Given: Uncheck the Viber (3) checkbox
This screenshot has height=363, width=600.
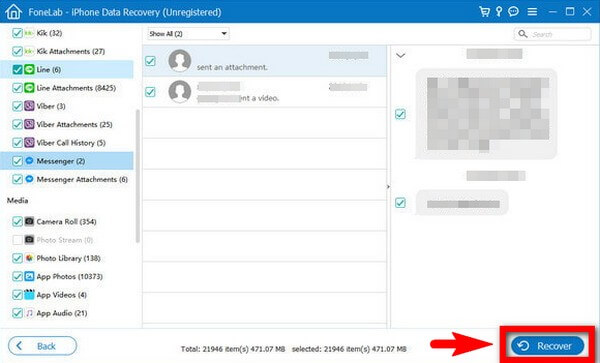Looking at the screenshot, I should click(x=17, y=106).
